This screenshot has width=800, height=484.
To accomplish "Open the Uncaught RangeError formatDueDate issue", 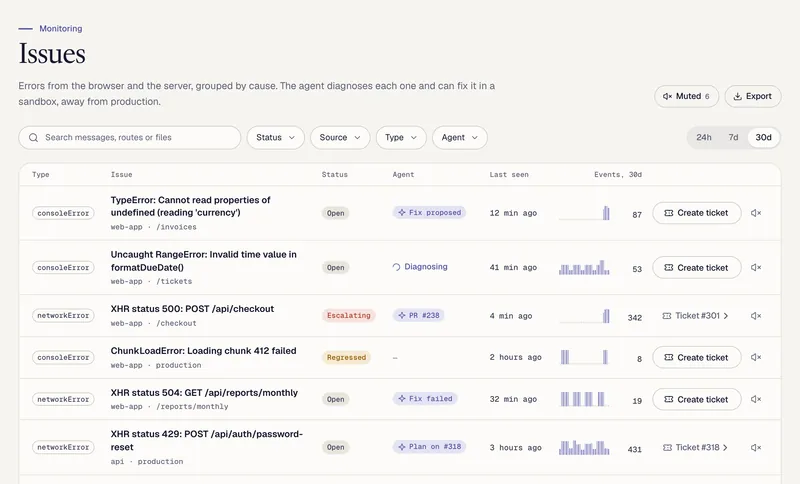I will point(204,261).
